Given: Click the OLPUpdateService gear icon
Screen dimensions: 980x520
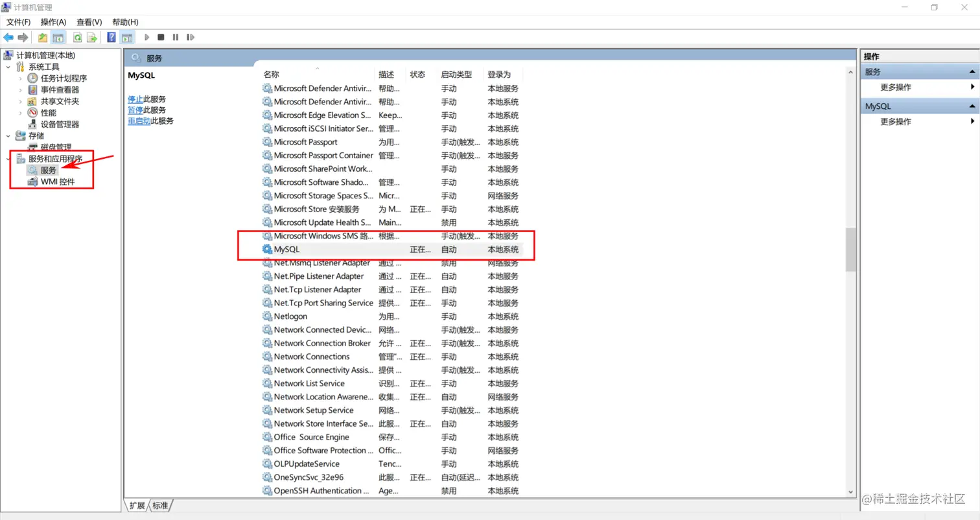Looking at the screenshot, I should [x=267, y=464].
